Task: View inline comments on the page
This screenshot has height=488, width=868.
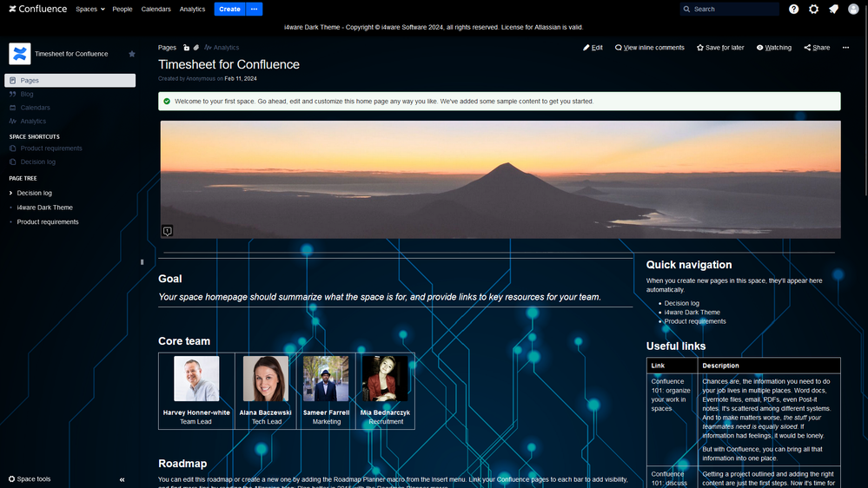Action: (650, 48)
